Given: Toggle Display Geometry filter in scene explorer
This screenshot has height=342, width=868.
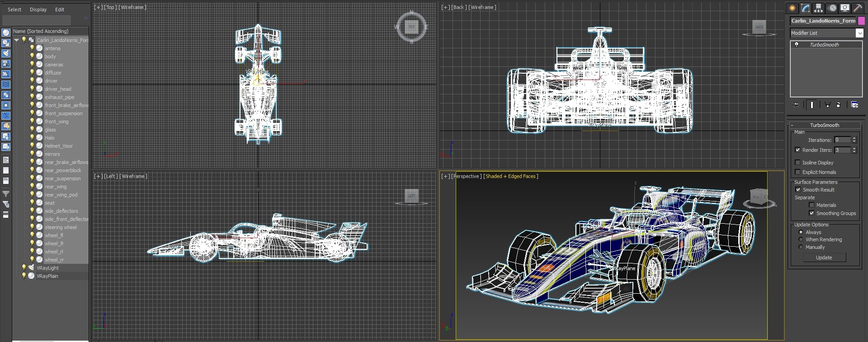Looking at the screenshot, I should pos(6,33).
